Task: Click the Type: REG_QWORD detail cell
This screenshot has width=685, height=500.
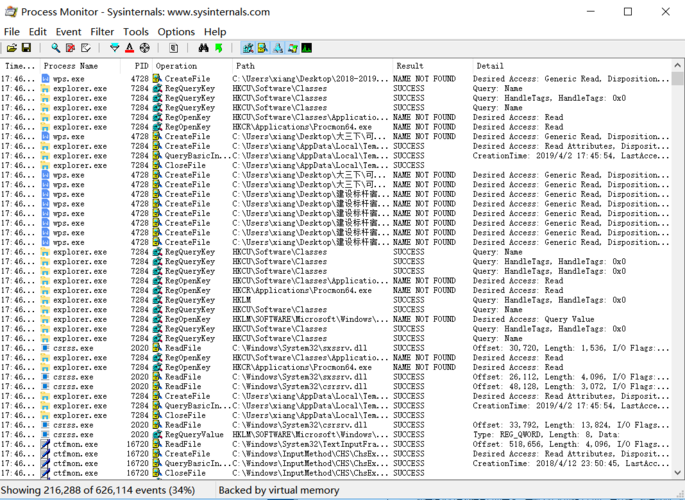Action: point(546,434)
